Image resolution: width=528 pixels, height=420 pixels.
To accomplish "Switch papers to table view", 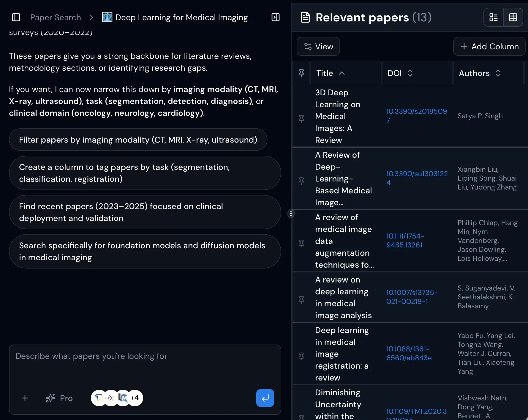I will pyautogui.click(x=513, y=17).
